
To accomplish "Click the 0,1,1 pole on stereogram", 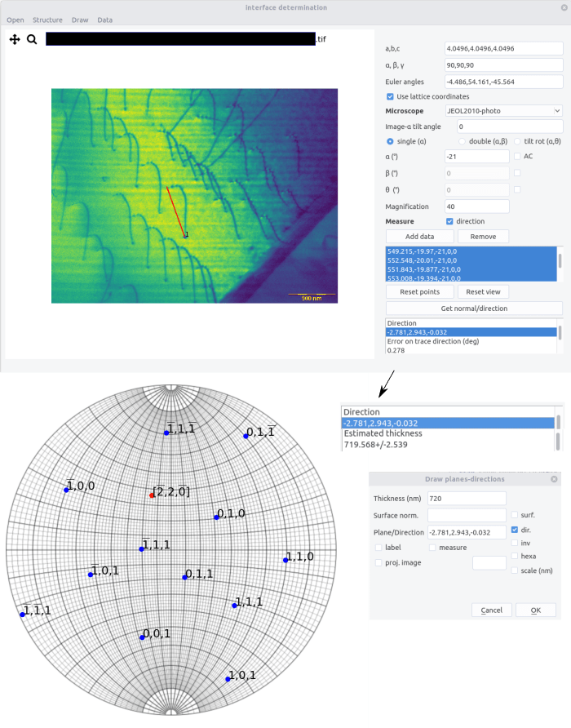I will click(185, 577).
